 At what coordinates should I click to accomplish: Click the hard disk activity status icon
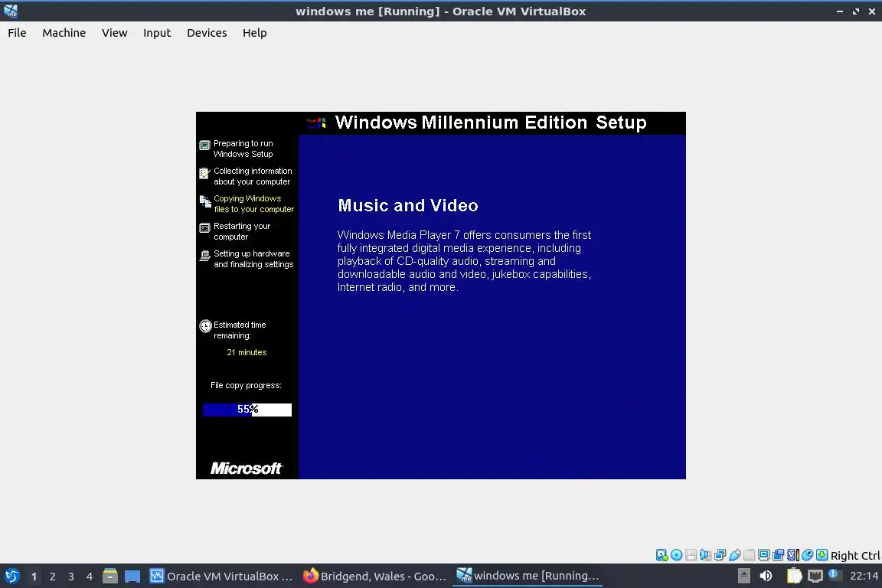(662, 555)
